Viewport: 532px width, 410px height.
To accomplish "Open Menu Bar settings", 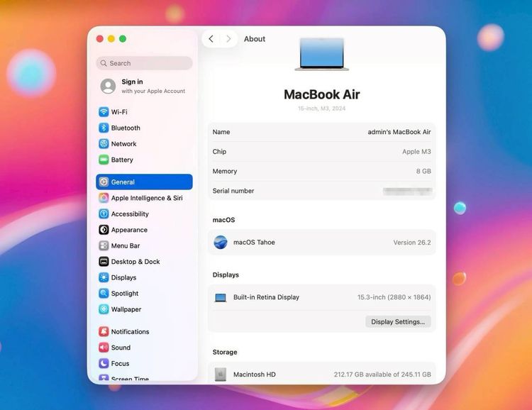I will click(x=144, y=245).
